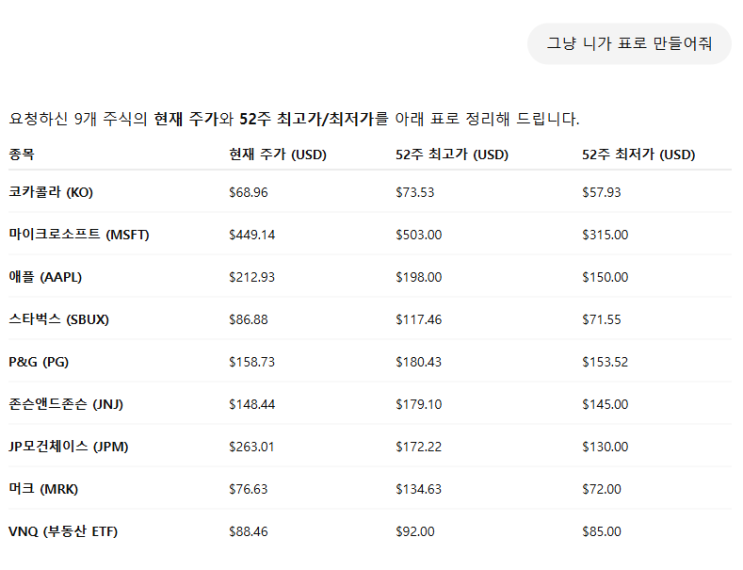Click the user message bubble '그냥 니가 표로 만들어줘'
The image size is (743, 570).
pyautogui.click(x=629, y=44)
